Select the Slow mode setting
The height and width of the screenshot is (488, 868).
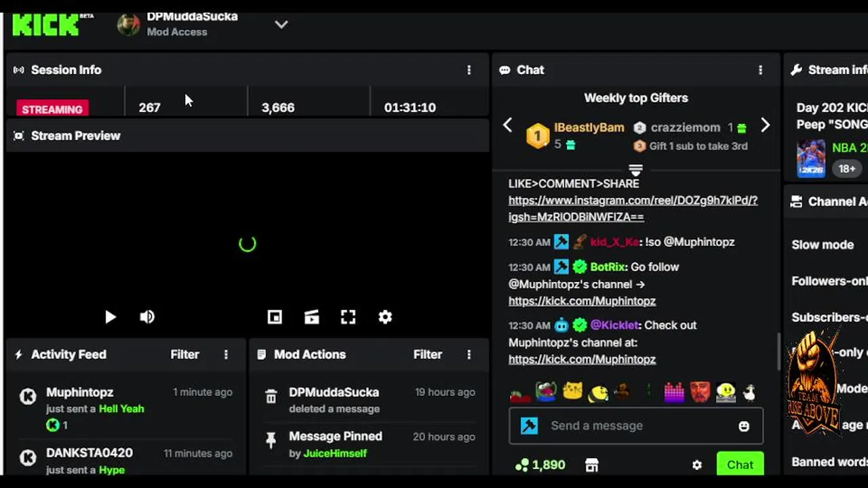pos(823,245)
